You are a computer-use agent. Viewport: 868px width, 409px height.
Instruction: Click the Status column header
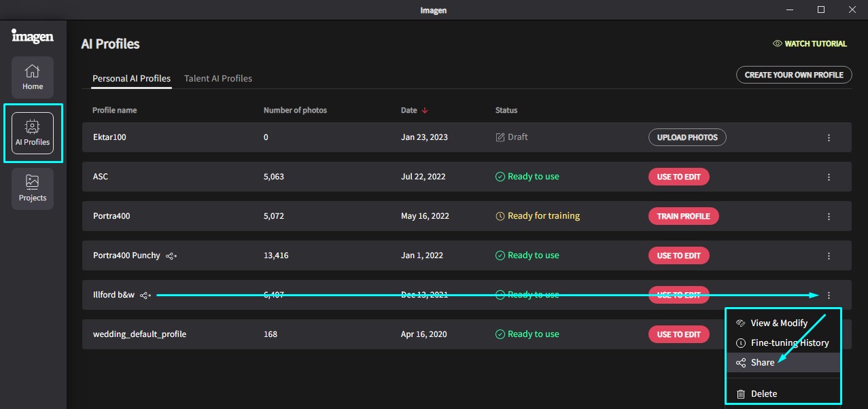tap(506, 110)
